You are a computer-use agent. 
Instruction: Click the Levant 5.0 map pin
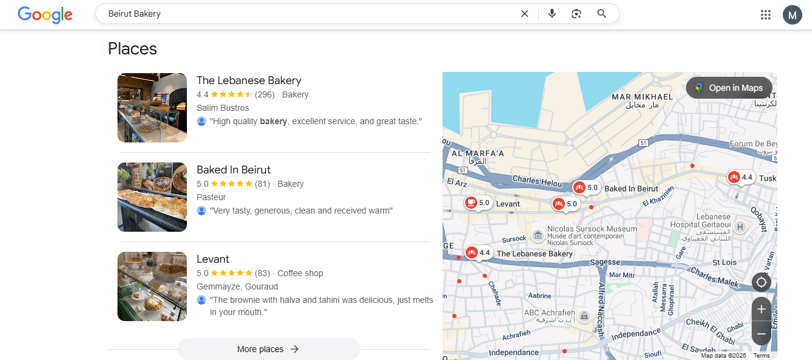point(478,203)
